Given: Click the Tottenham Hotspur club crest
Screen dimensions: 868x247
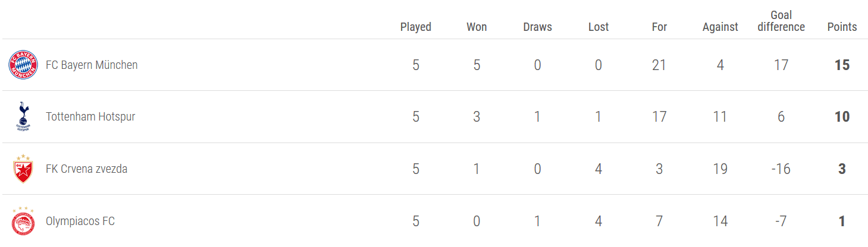Looking at the screenshot, I should point(23,116).
